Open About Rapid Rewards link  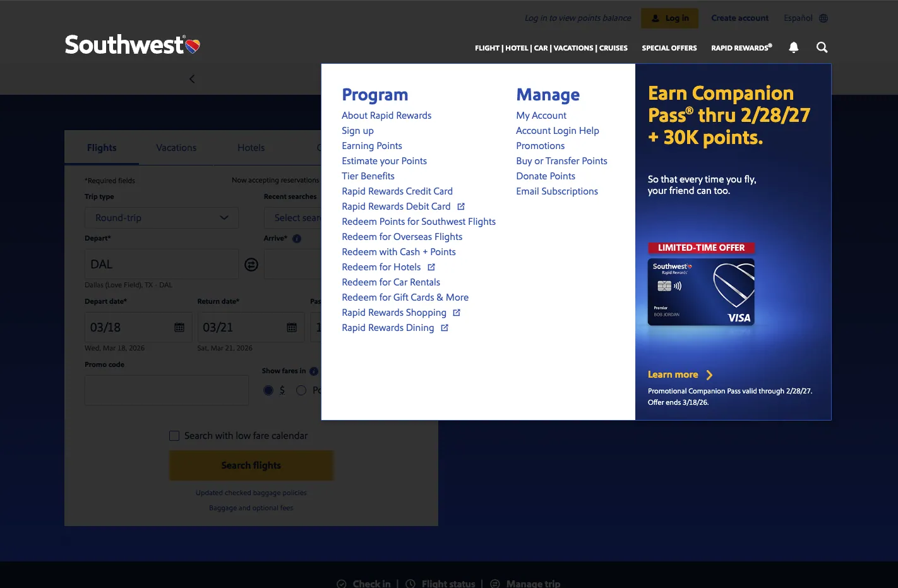coord(386,116)
